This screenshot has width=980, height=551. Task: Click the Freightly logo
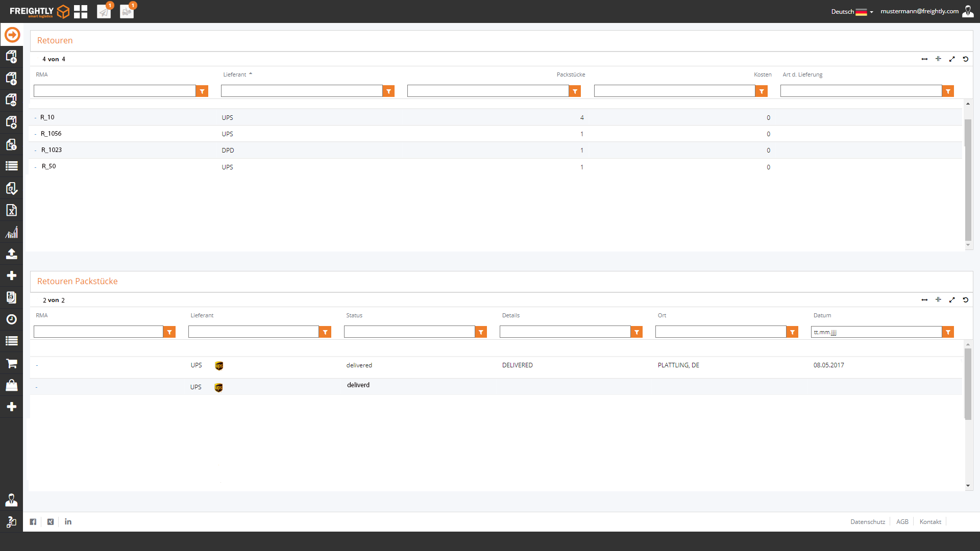click(39, 11)
